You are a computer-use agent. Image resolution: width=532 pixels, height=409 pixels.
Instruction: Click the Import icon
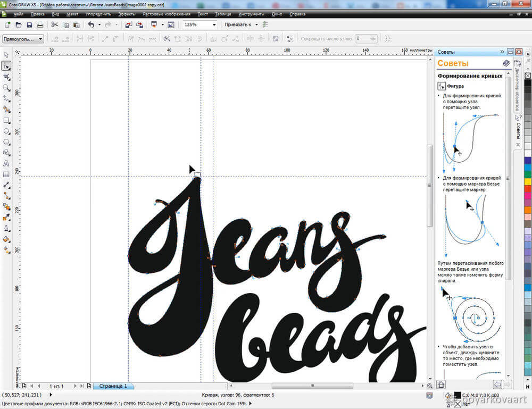129,25
